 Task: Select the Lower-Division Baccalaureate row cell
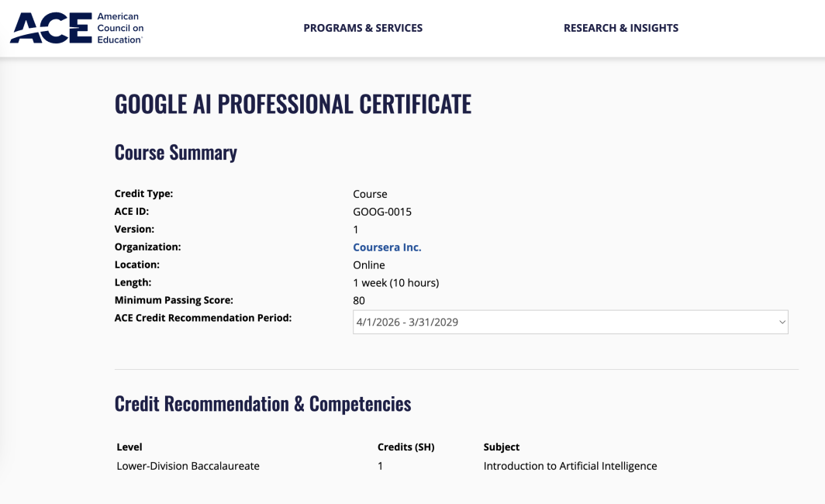[188, 466]
